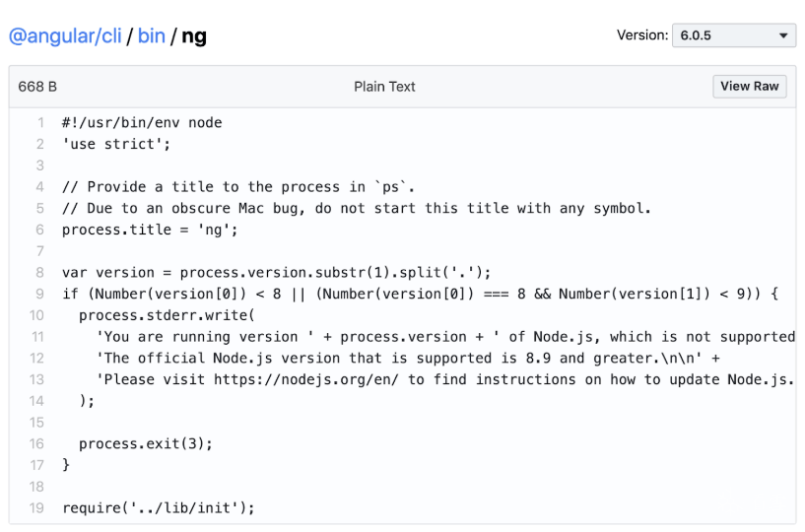This screenshot has height=532, width=805.
Task: Click line number 19 in gutter
Action: pyautogui.click(x=37, y=507)
